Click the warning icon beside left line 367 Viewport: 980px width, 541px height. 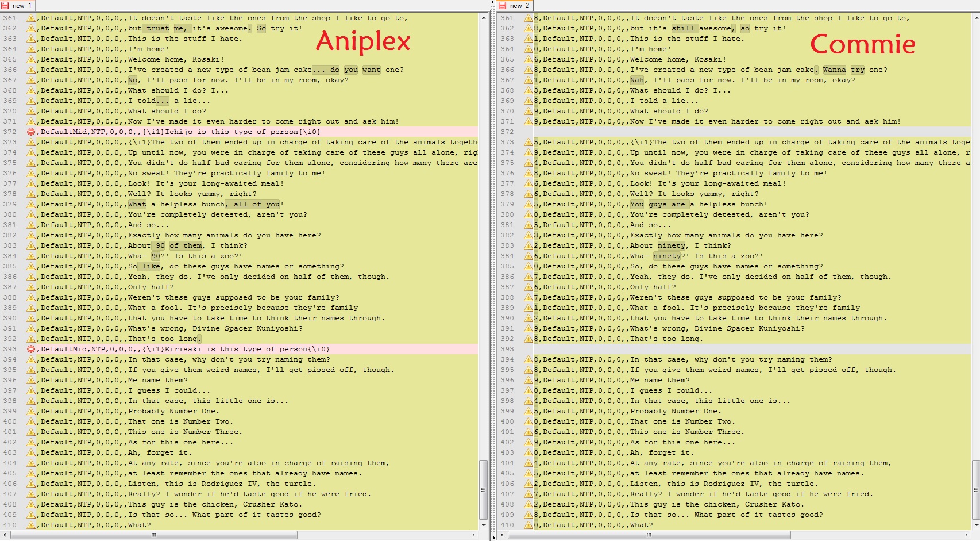31,80
